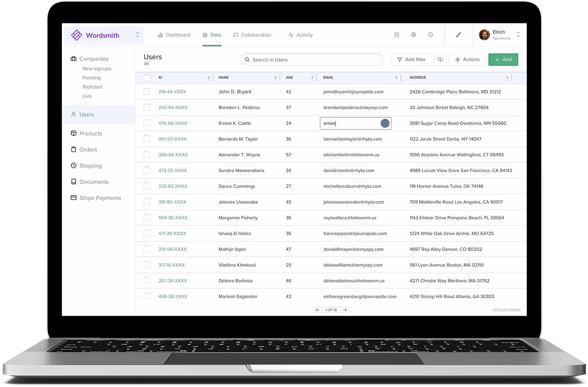Check the Alexander T. Wayne row checkbox
Image resolution: width=588 pixels, height=387 pixels.
[147, 154]
